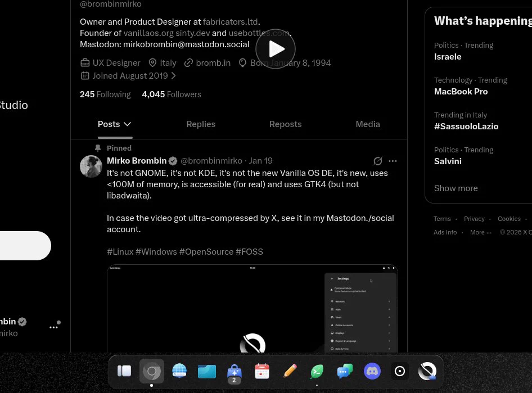Image resolution: width=532 pixels, height=393 pixels.
Task: Launch the globe web browser from dock
Action: (179, 371)
